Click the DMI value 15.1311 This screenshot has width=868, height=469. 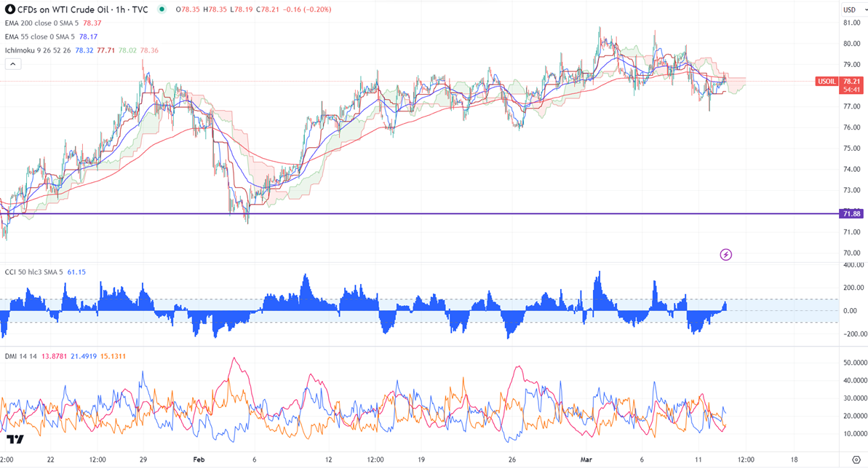coord(113,356)
